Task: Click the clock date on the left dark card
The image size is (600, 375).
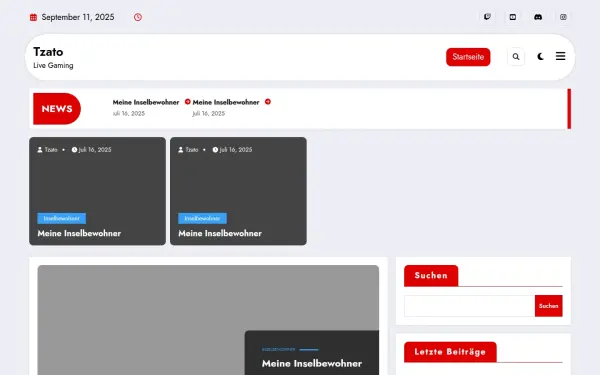Action: click(91, 150)
